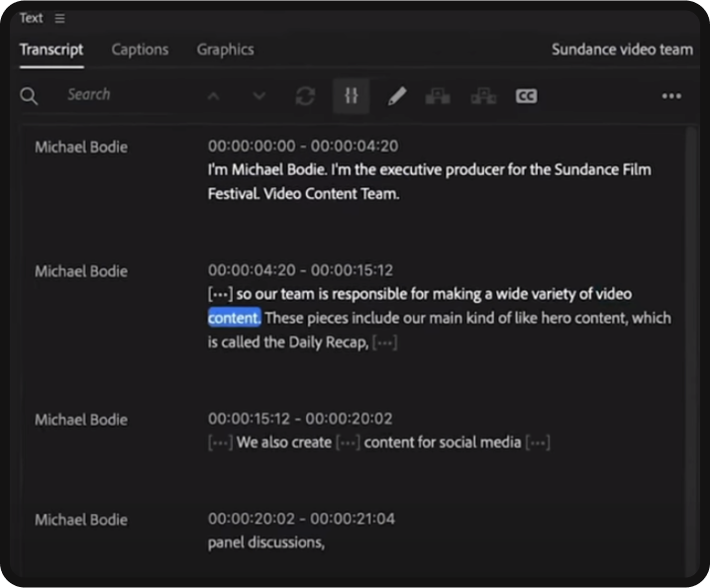710x588 pixels.
Task: Go to next search result arrow
Action: tap(259, 96)
